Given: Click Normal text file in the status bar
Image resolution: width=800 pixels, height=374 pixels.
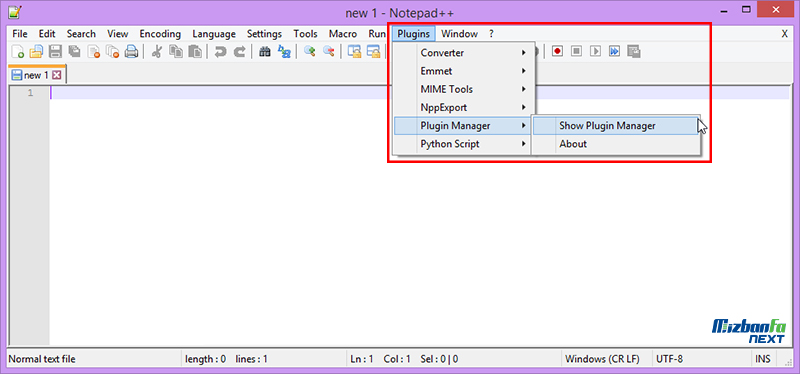Looking at the screenshot, I should click(42, 359).
